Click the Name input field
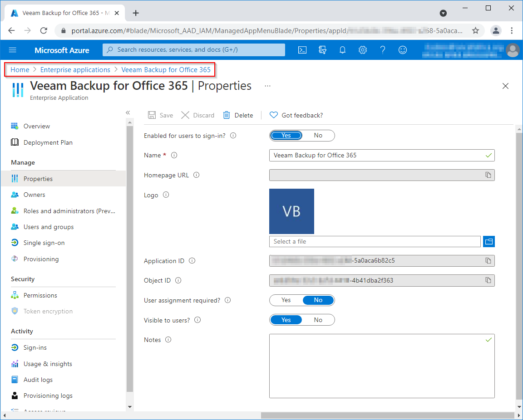Viewport: 523px width, 420px height. [x=381, y=155]
